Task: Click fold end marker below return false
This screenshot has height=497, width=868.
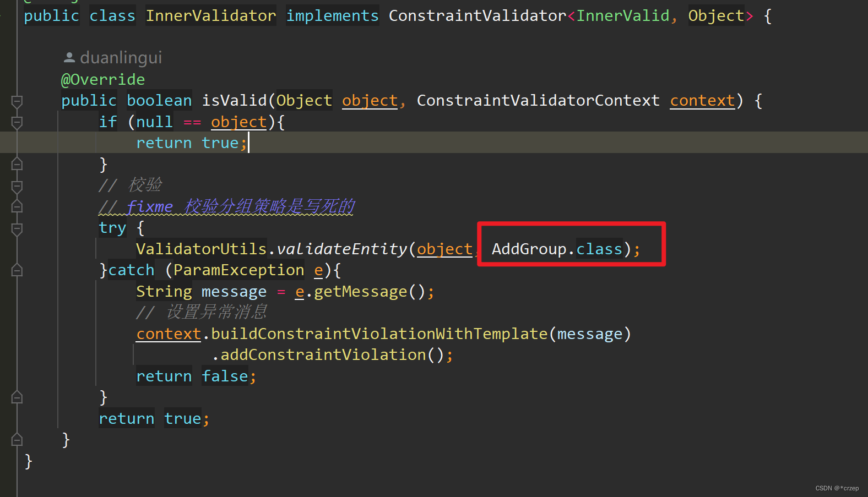Action: point(17,397)
